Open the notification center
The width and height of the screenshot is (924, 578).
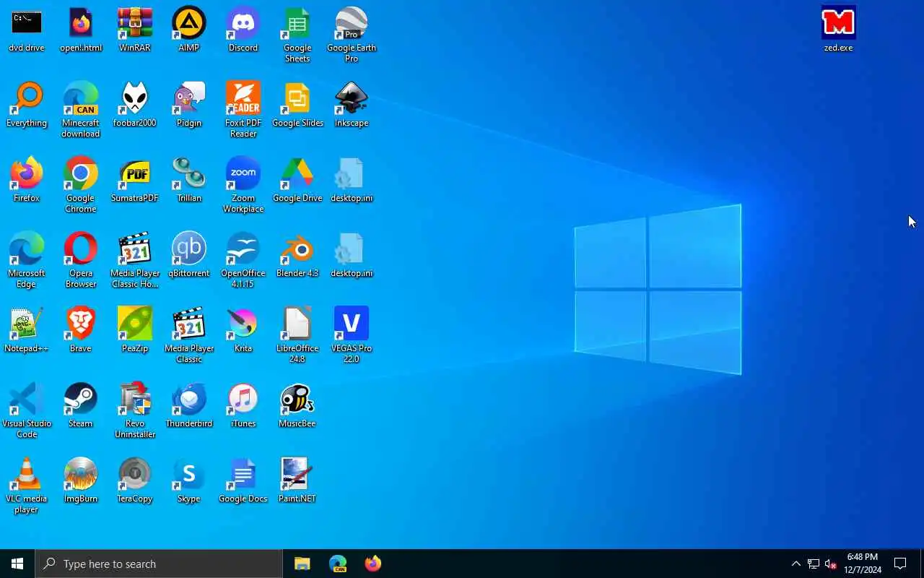click(900, 564)
